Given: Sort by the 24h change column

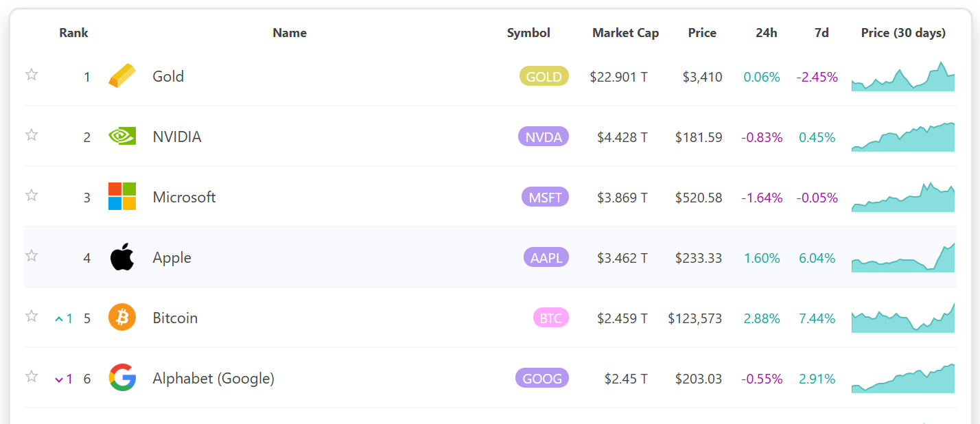Looking at the screenshot, I should [x=766, y=33].
